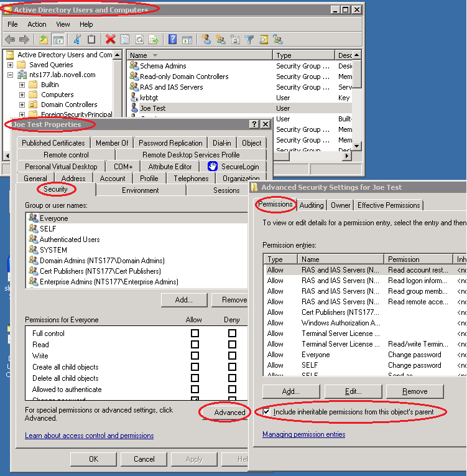Select the Everyone Change password permission entry

(364, 355)
